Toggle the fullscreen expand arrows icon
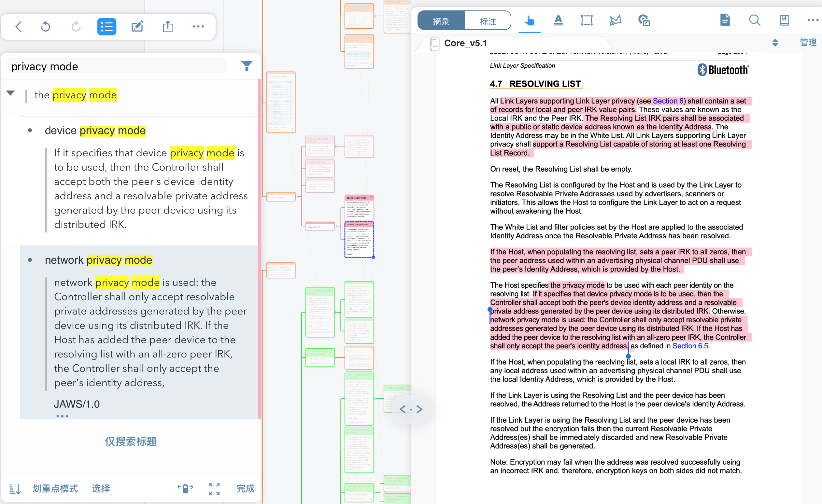Screen dimensions: 822x504 [x=214, y=489]
